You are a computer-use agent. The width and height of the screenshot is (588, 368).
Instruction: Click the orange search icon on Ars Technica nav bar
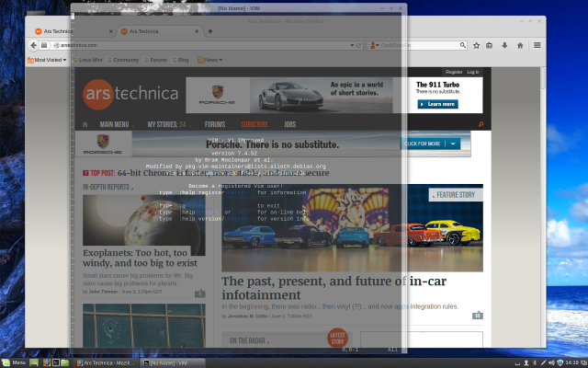481,124
